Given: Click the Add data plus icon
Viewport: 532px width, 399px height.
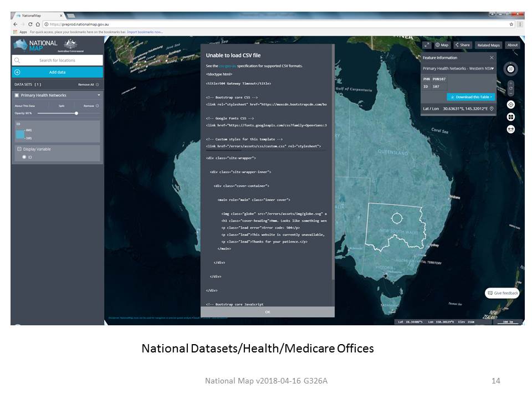Looking at the screenshot, I should pos(17,72).
